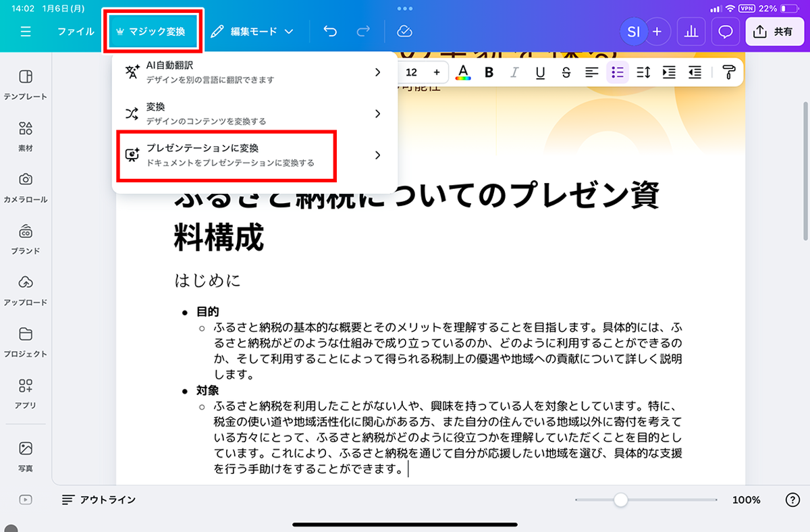This screenshot has width=810, height=532.
Task: Change text alignment
Action: pyautogui.click(x=592, y=72)
